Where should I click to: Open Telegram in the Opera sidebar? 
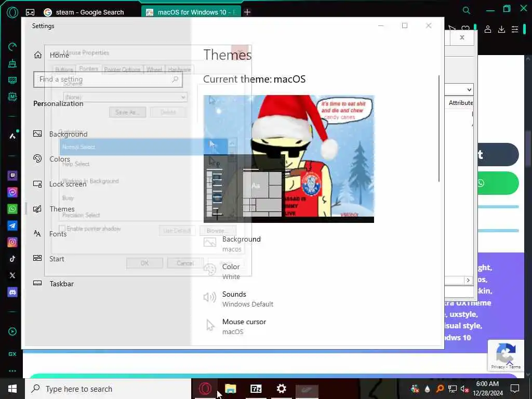pos(12,225)
